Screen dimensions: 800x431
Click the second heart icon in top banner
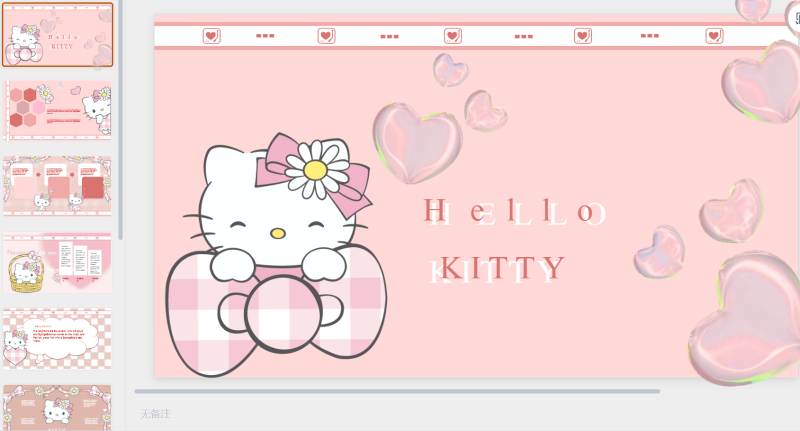coord(327,36)
